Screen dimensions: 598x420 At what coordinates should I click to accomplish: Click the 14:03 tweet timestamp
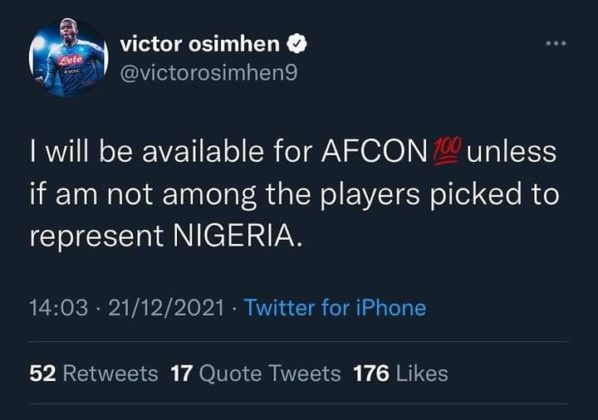tap(59, 307)
